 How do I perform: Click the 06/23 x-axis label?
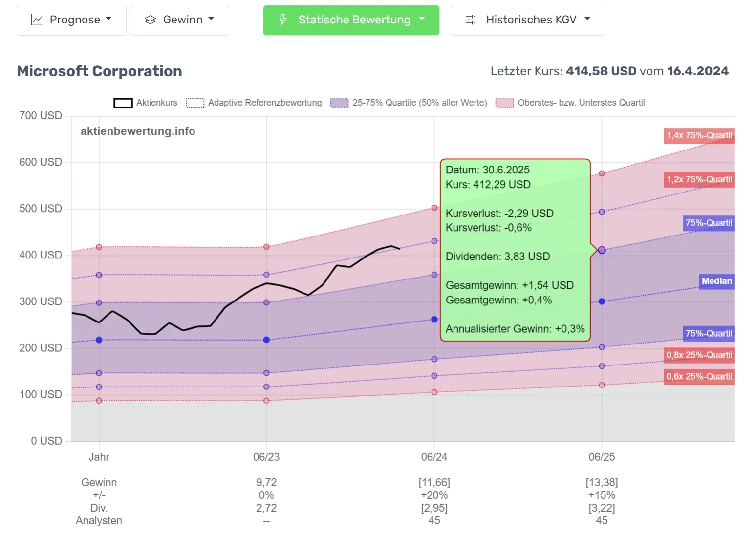[x=266, y=457]
